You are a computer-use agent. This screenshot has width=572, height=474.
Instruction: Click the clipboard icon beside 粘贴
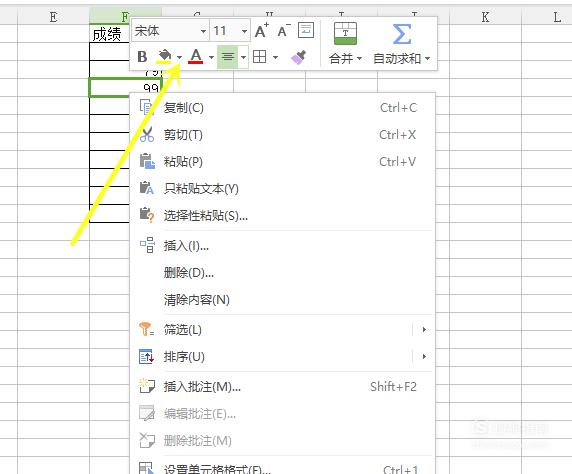pos(147,161)
